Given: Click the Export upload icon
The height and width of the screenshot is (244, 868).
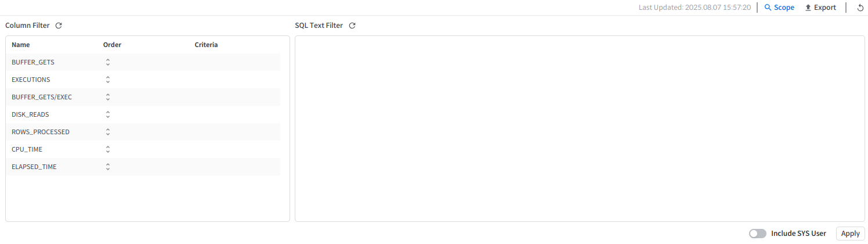Looking at the screenshot, I should [808, 8].
